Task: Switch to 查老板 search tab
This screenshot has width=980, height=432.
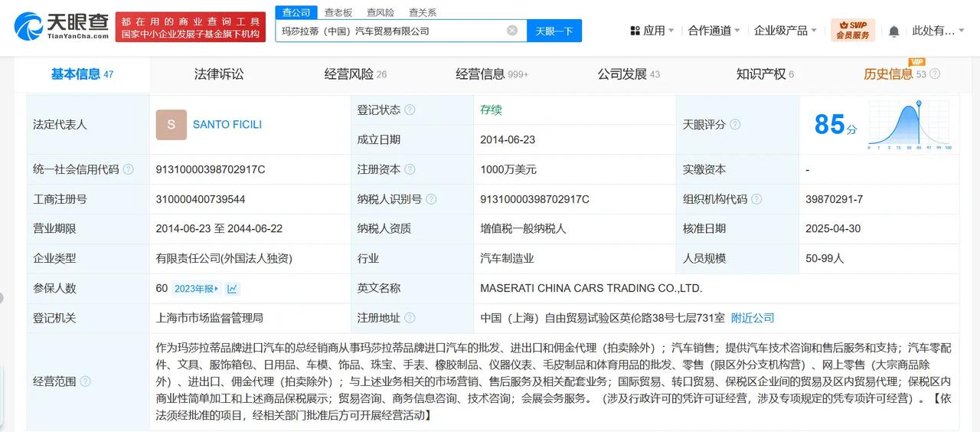Action: pos(338,12)
